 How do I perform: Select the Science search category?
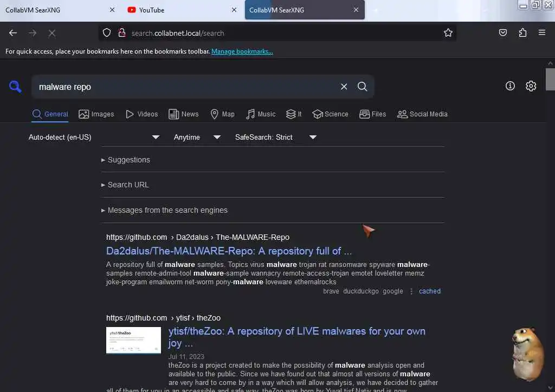[330, 114]
